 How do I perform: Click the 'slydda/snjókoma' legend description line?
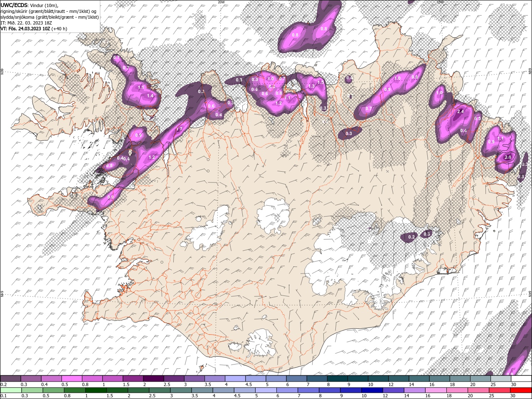(49, 17)
